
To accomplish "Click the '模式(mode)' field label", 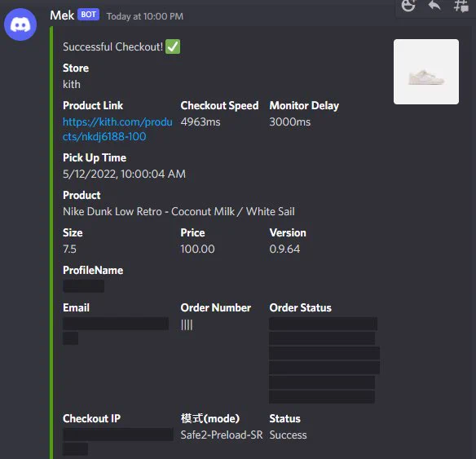I will coord(210,418).
